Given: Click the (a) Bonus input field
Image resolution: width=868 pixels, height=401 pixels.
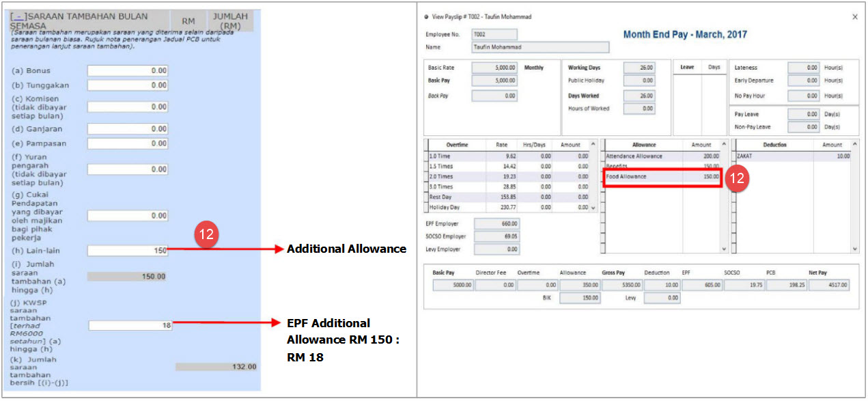Looking at the screenshot, I should (x=128, y=70).
